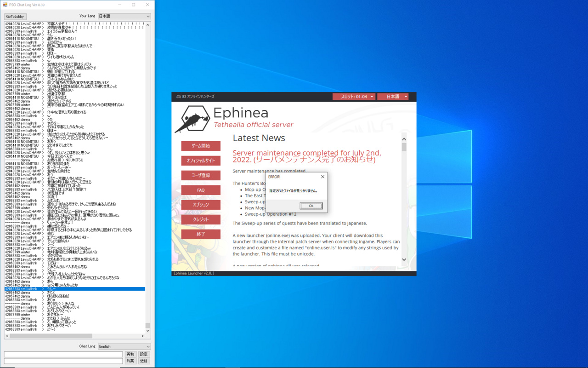Click the GoToLobby button
The image size is (588, 368).
pos(15,17)
